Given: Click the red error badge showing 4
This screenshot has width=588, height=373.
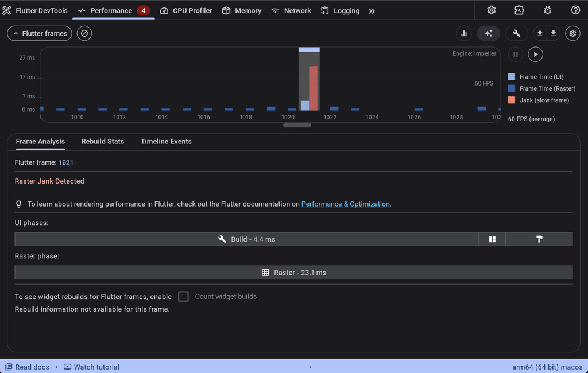Looking at the screenshot, I should pos(143,10).
